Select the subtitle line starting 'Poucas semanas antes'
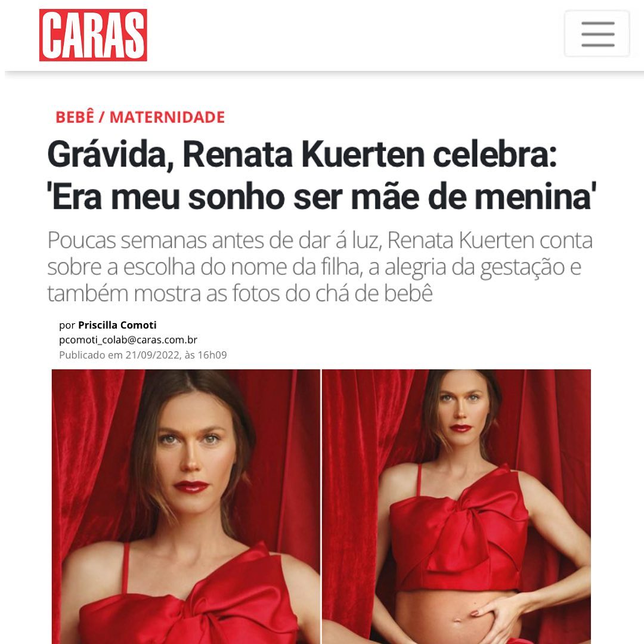This screenshot has width=644, height=644. coord(320,240)
